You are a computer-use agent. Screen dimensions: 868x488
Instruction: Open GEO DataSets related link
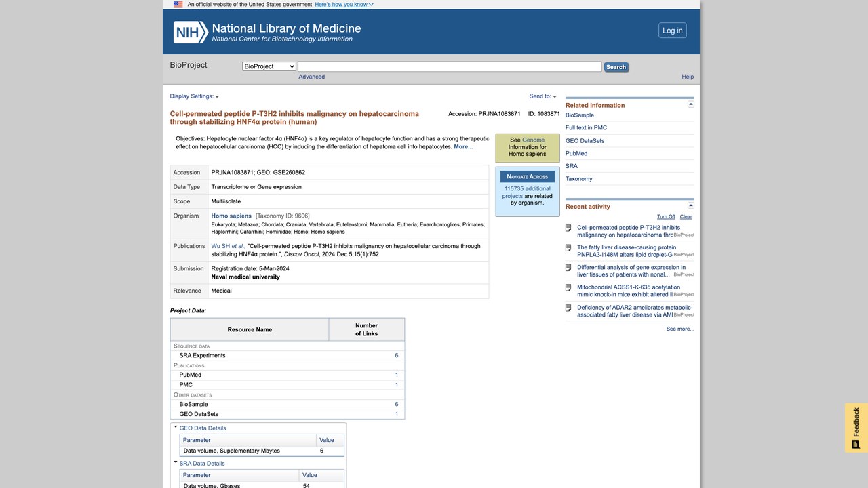pyautogui.click(x=585, y=141)
